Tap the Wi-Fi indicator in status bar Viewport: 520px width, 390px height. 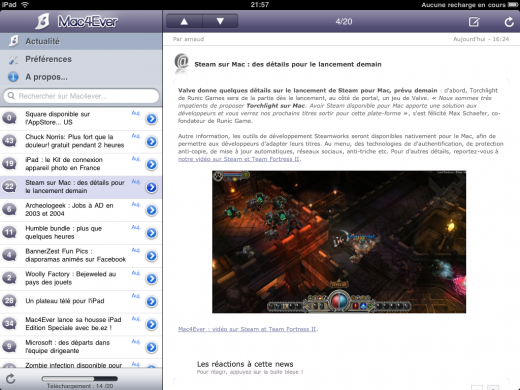point(25,5)
